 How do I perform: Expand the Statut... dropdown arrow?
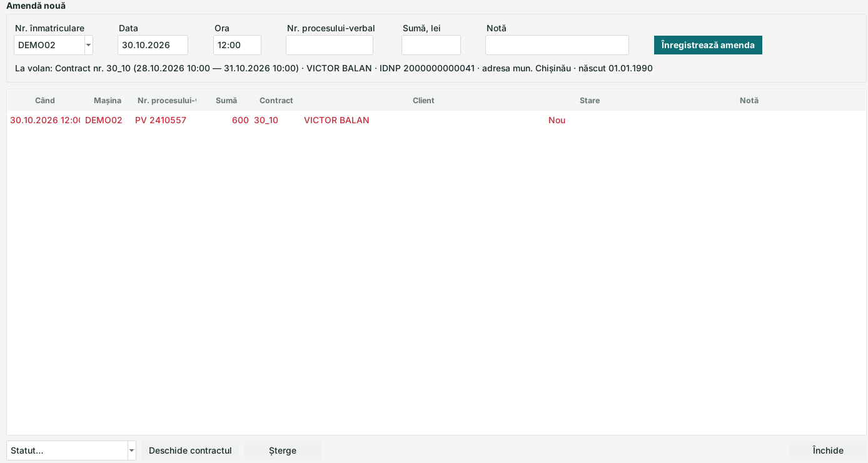coord(131,450)
